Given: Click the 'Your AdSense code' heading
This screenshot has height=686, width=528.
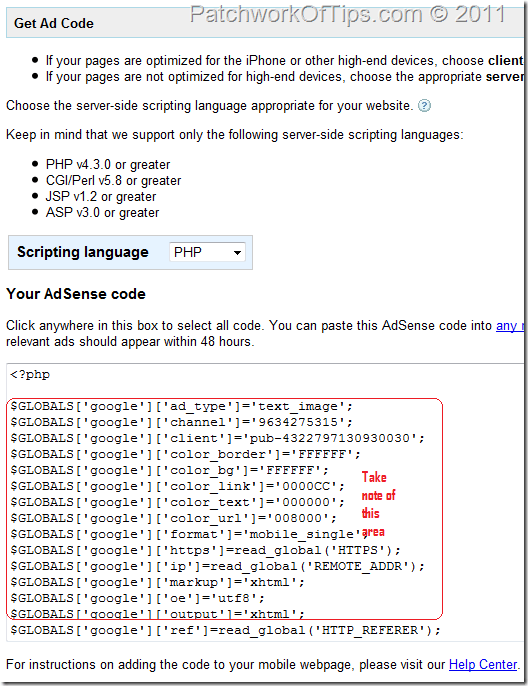Looking at the screenshot, I should click(x=76, y=294).
